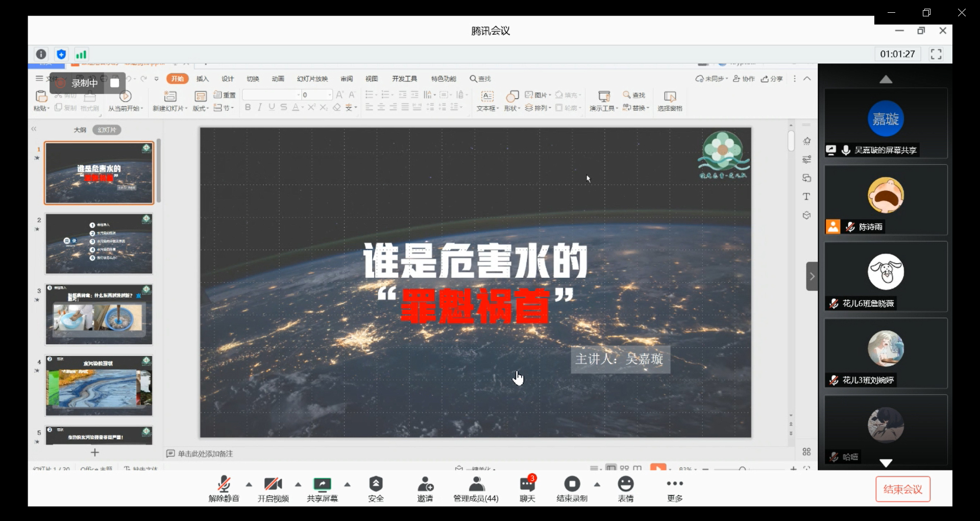Open the Security (安全) settings
The height and width of the screenshot is (521, 980).
click(376, 489)
